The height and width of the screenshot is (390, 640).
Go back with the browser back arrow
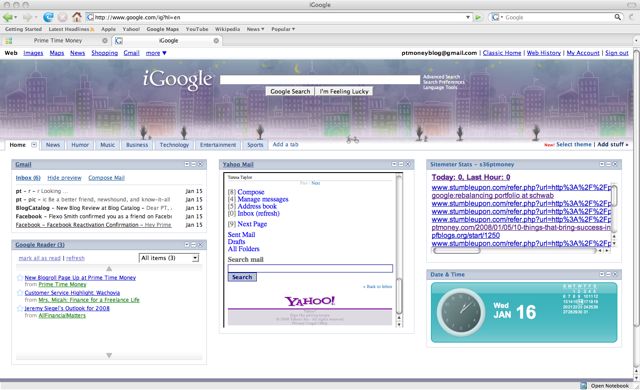[7, 17]
